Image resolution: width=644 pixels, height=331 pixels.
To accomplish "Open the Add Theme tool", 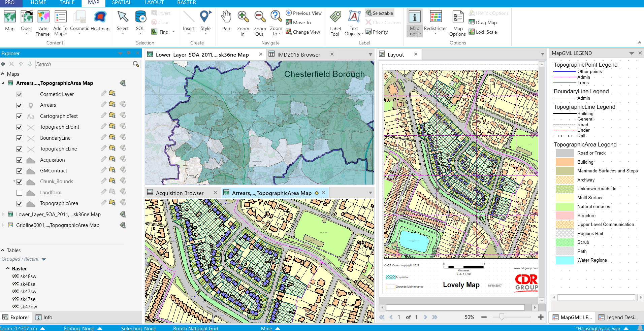I will 43,23.
